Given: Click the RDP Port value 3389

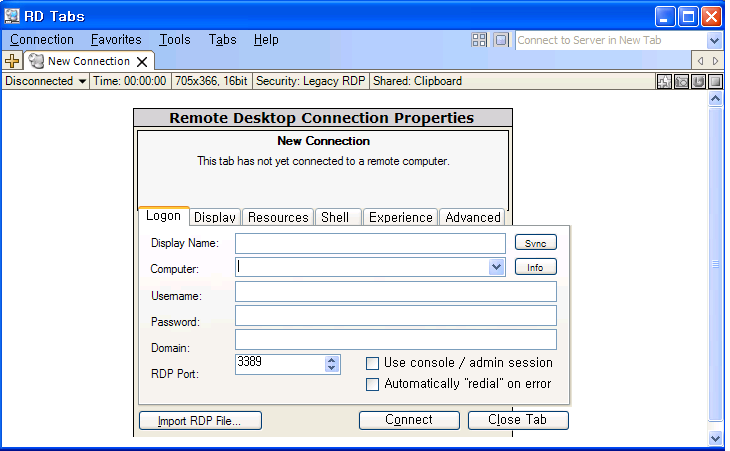Looking at the screenshot, I should pos(250,362).
